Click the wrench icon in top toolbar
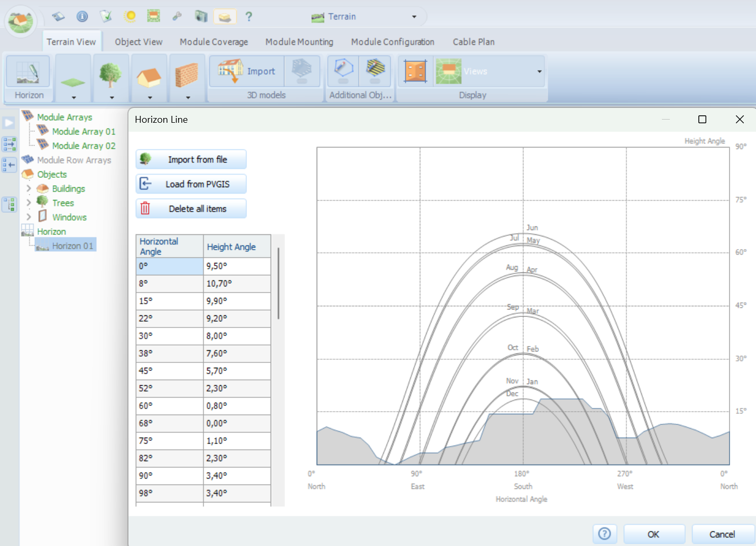The height and width of the screenshot is (546, 756). tap(177, 16)
